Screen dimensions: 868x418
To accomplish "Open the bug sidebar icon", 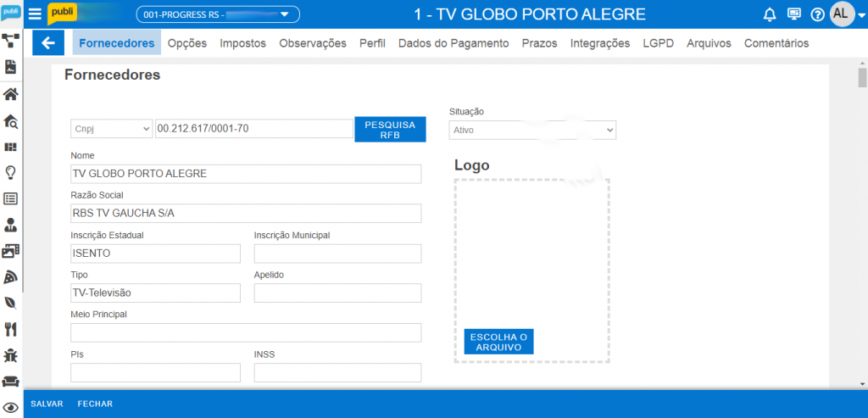I will (x=11, y=355).
